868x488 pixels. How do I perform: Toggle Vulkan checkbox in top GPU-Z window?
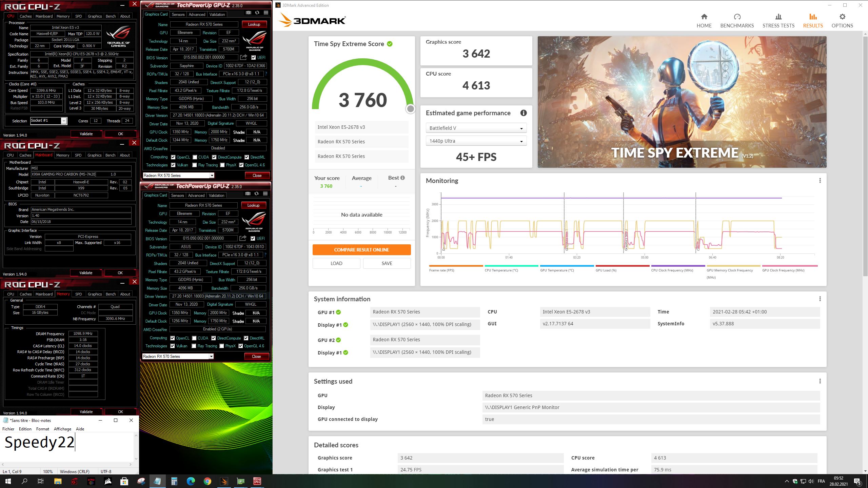[x=173, y=165]
